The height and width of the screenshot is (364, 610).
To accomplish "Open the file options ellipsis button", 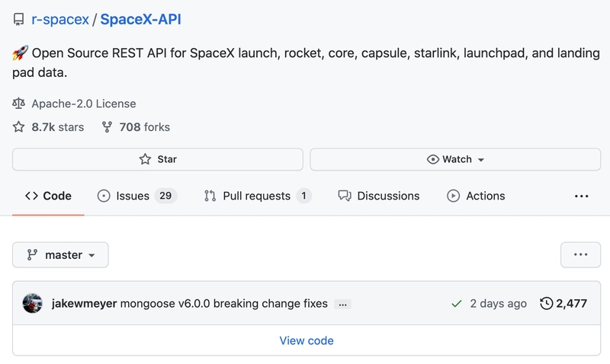I will pyautogui.click(x=580, y=255).
